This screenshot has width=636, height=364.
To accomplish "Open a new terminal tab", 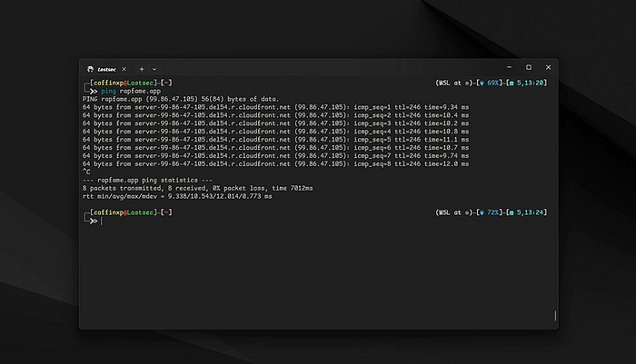I will coord(142,69).
